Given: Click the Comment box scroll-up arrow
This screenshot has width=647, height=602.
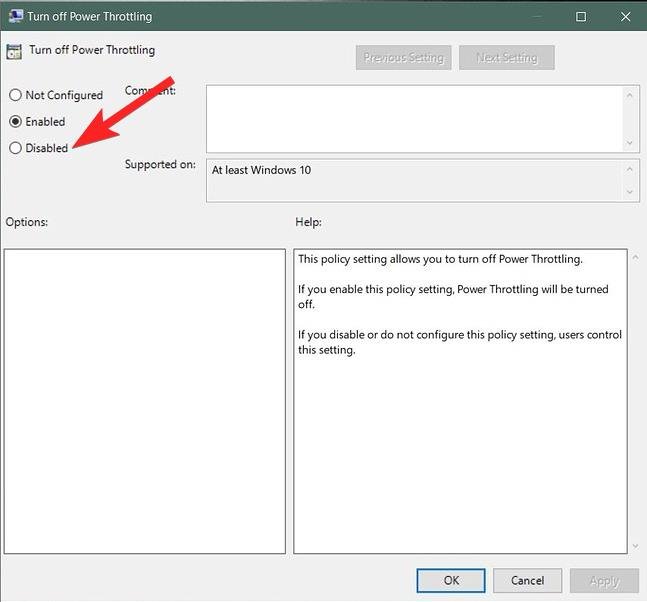Looking at the screenshot, I should pyautogui.click(x=630, y=95).
